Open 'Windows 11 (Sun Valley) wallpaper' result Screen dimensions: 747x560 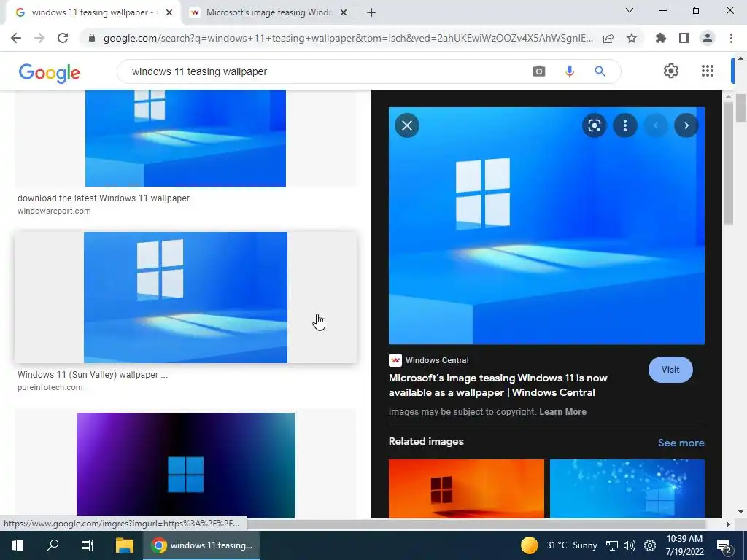93,375
